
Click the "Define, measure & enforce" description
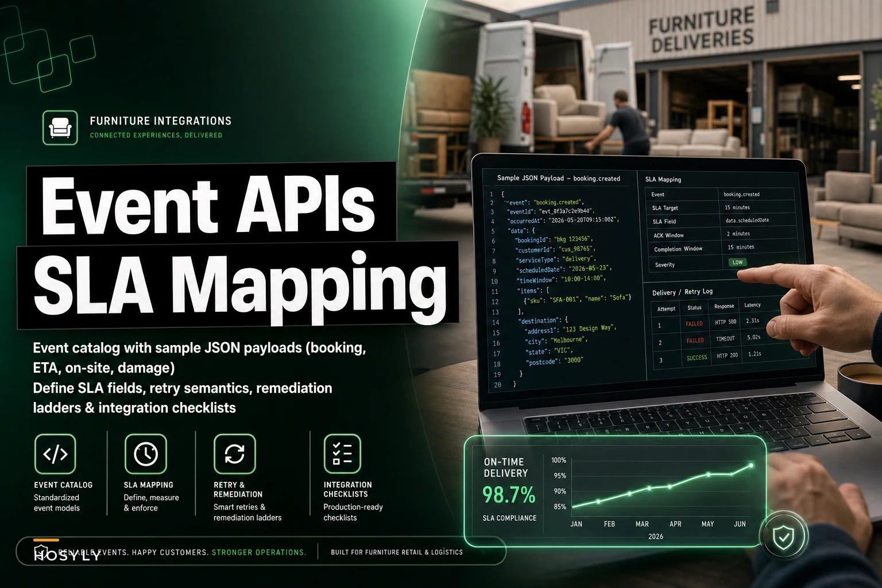[x=152, y=503]
